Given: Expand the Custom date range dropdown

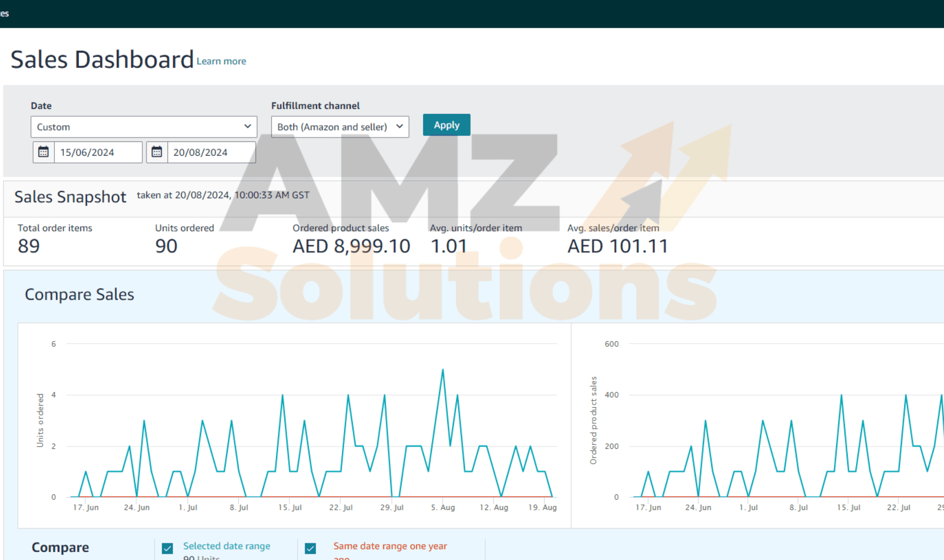Looking at the screenshot, I should coord(144,127).
